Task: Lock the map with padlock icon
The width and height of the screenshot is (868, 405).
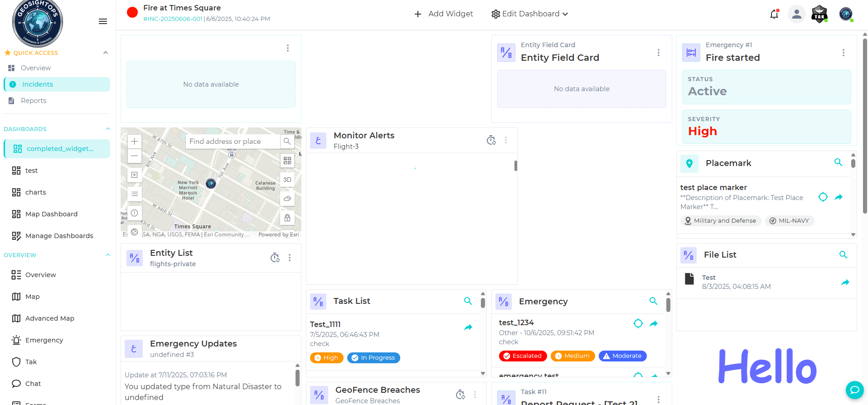Action: pyautogui.click(x=287, y=218)
